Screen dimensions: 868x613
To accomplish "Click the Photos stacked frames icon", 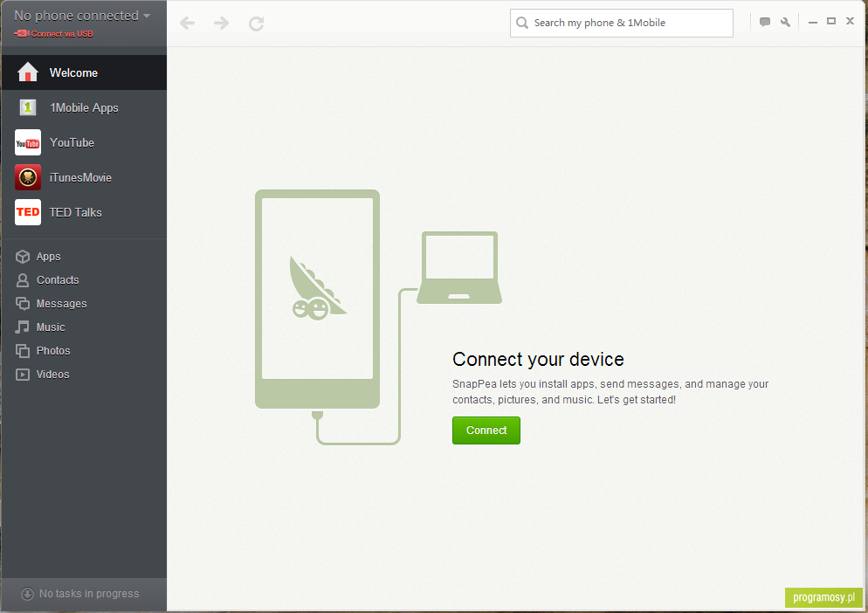I will pyautogui.click(x=23, y=350).
